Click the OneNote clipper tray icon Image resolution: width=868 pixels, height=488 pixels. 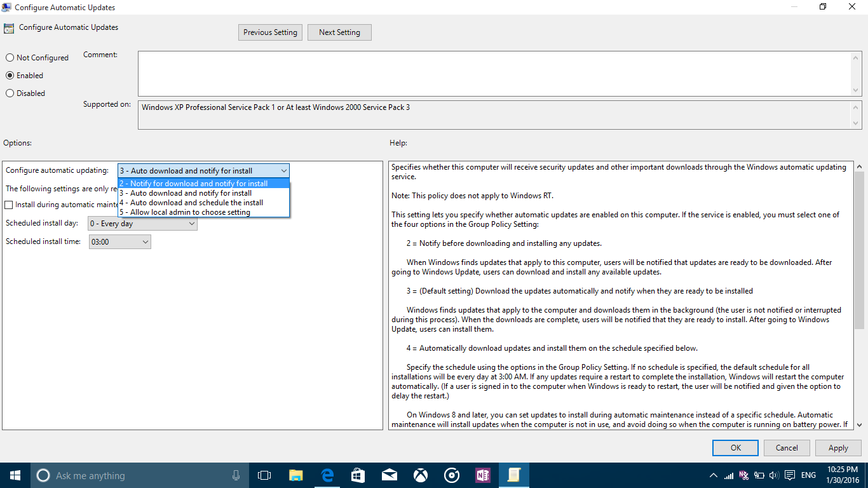click(744, 475)
